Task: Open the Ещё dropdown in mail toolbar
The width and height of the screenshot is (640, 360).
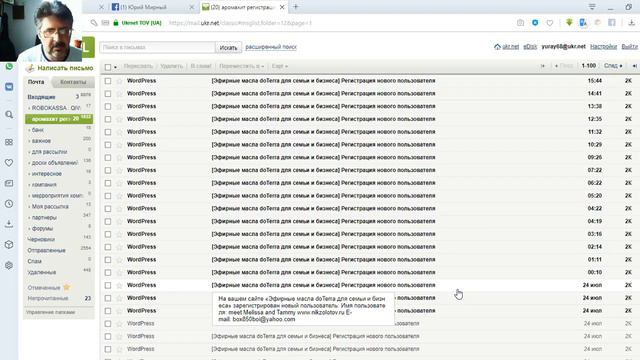Action: pos(280,66)
